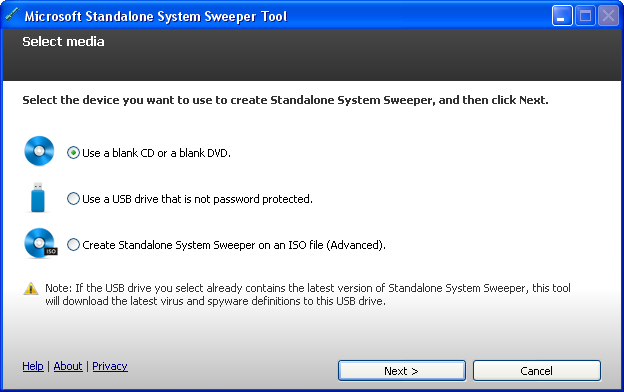Click the blue CD/DVD disc icon
The height and width of the screenshot is (392, 624).
pyautogui.click(x=39, y=151)
